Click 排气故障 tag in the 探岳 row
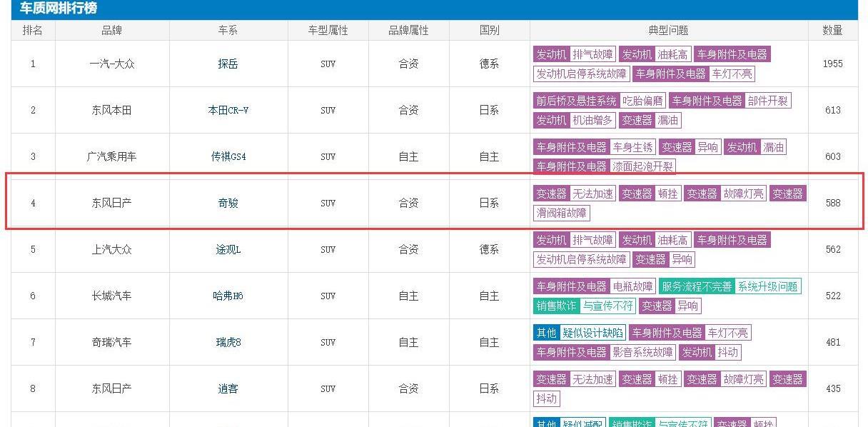The image size is (868, 427). point(592,54)
